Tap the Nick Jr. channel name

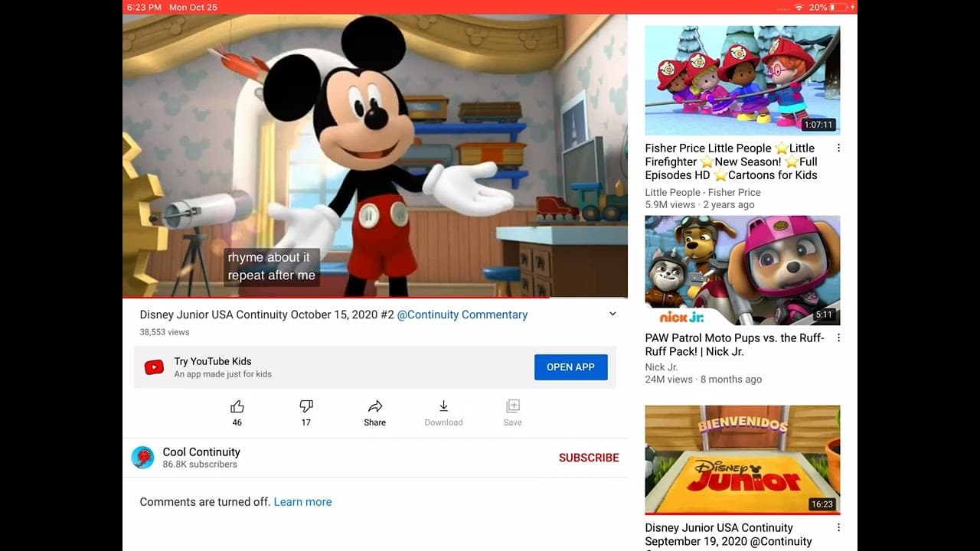[x=661, y=367]
